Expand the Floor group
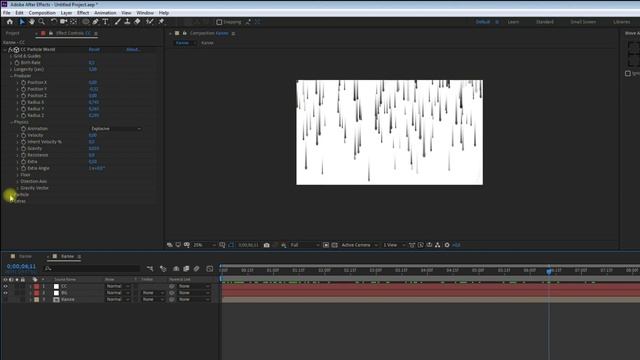The width and height of the screenshot is (640, 360). pos(18,175)
